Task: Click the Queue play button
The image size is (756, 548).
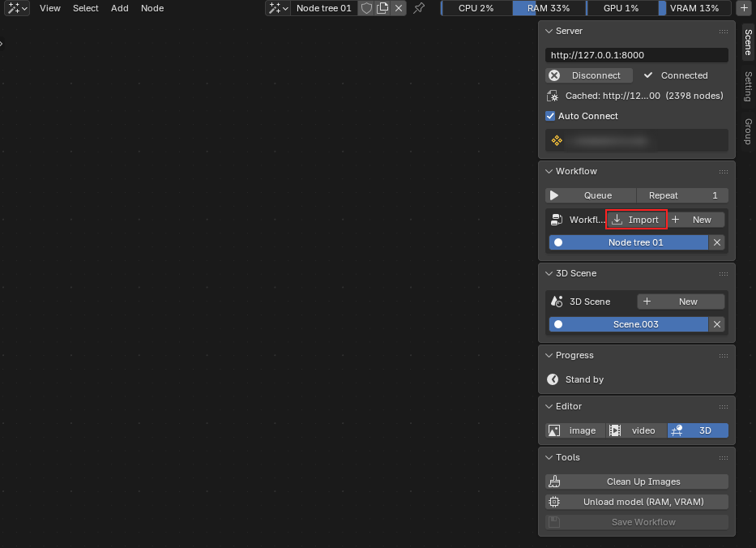Action: pos(591,195)
